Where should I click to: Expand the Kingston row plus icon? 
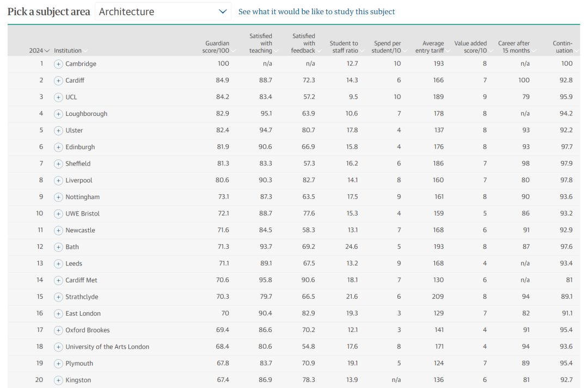58,380
